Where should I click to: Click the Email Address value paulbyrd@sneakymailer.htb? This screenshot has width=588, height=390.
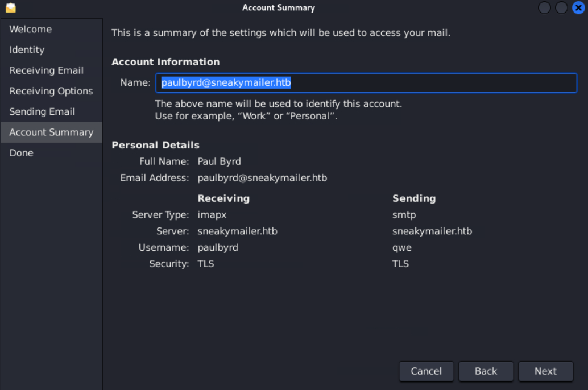coord(262,178)
